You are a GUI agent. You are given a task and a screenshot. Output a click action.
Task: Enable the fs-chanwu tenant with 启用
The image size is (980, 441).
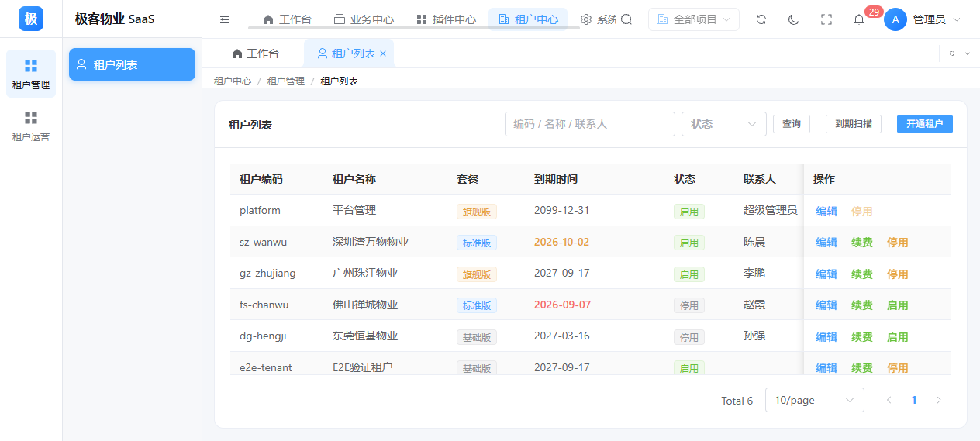(x=898, y=305)
